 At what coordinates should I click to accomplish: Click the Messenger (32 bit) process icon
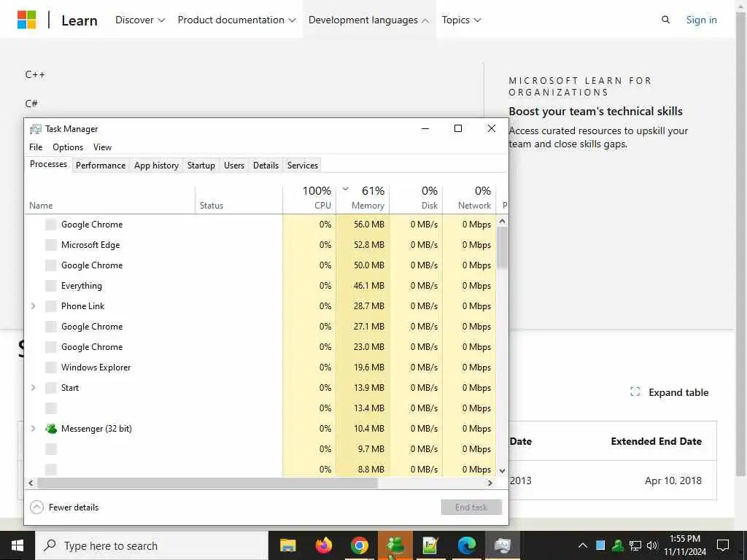click(x=51, y=429)
